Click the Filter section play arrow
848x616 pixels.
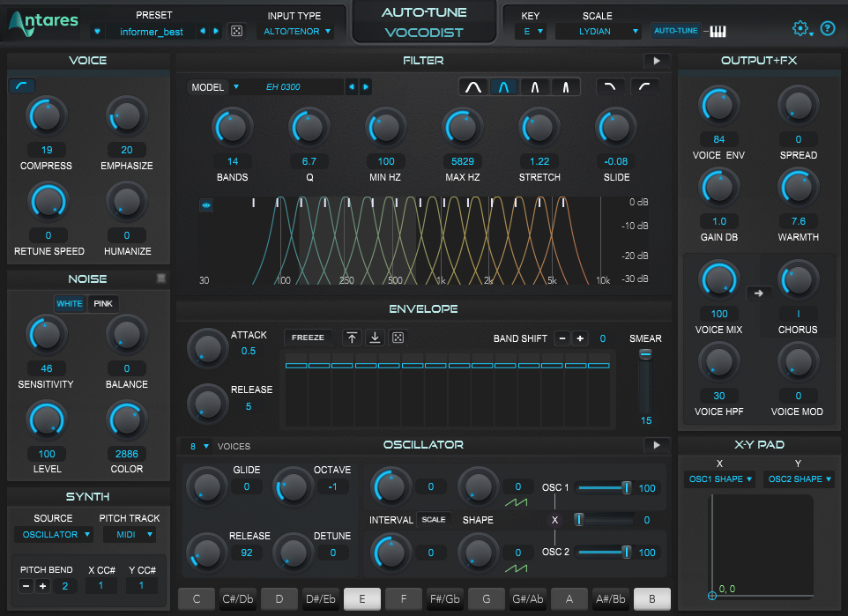click(x=656, y=61)
